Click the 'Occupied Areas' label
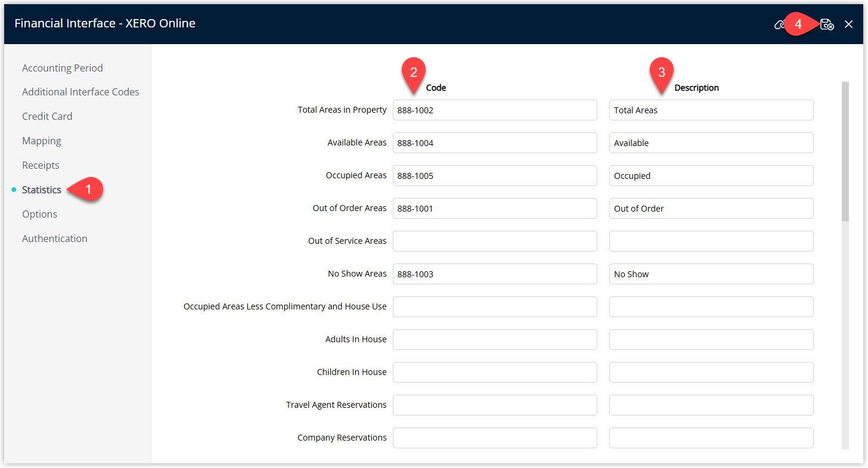This screenshot has height=468, width=868. click(x=356, y=175)
